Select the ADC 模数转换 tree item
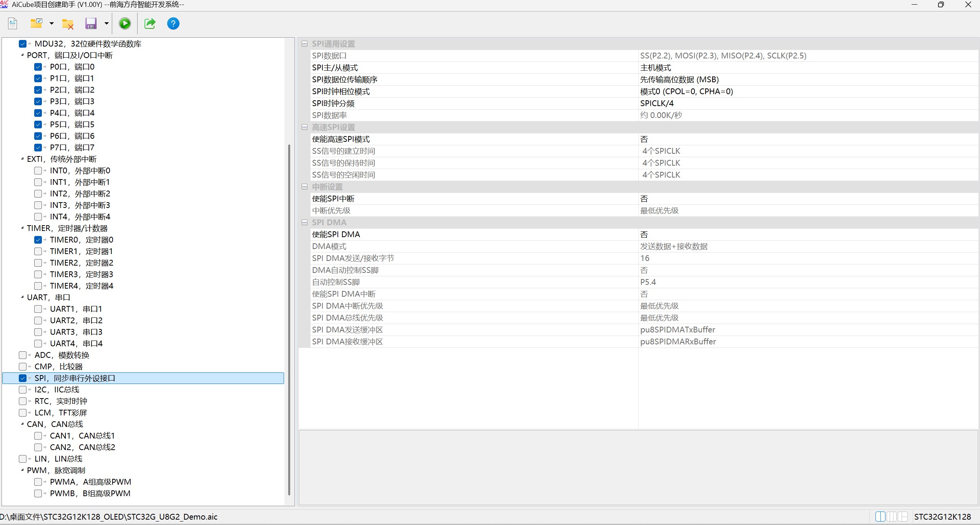This screenshot has height=525, width=980. [61, 355]
